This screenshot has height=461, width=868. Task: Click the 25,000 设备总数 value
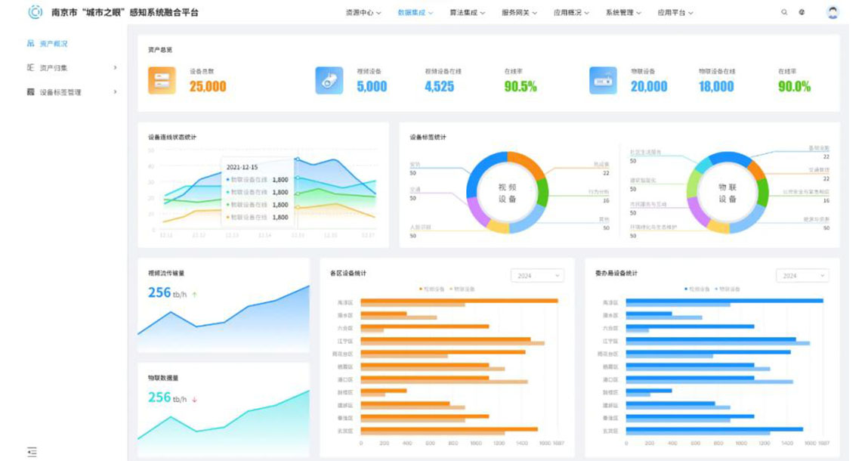pos(208,86)
